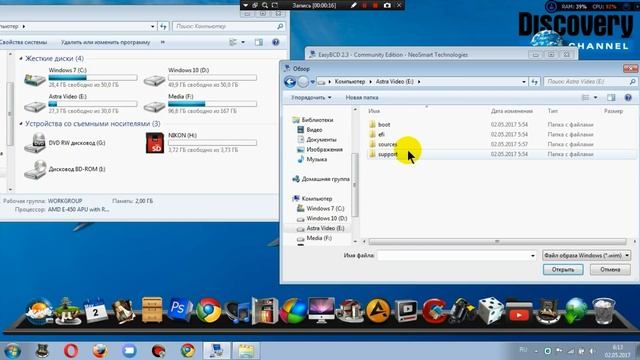640x360 pixels.
Task: Refresh the Browse dialog folder view
Action: click(535, 82)
